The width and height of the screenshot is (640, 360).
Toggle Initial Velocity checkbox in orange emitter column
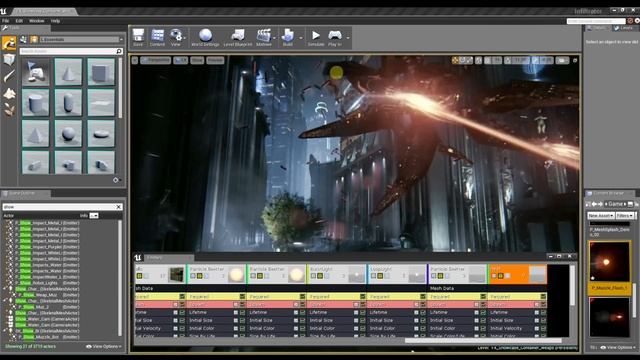pyautogui.click(x=543, y=328)
